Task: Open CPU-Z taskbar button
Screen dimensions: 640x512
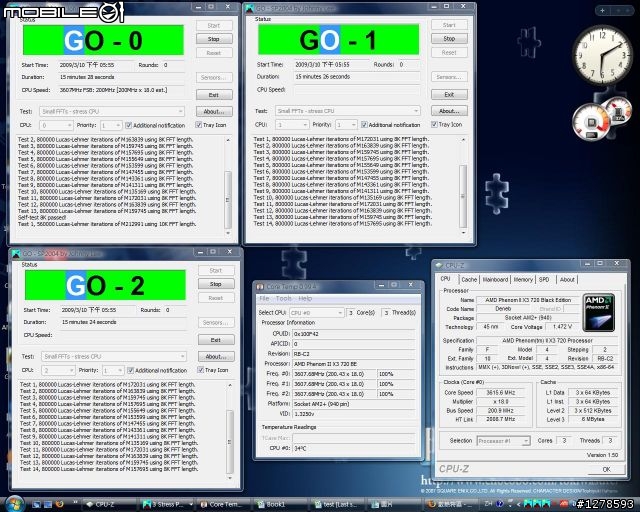Action: 109,504
